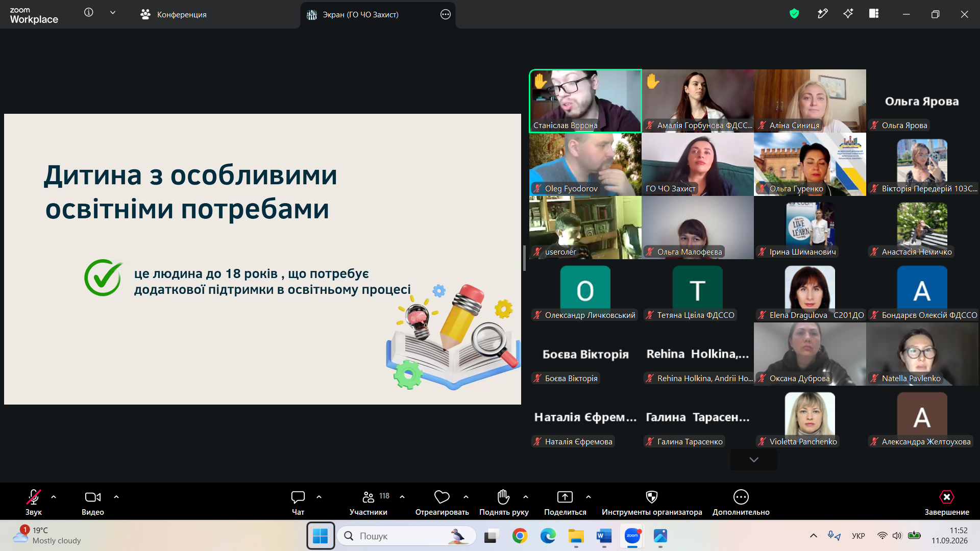980x551 pixels.
Task: Show more participants with down chevron
Action: pos(754,460)
